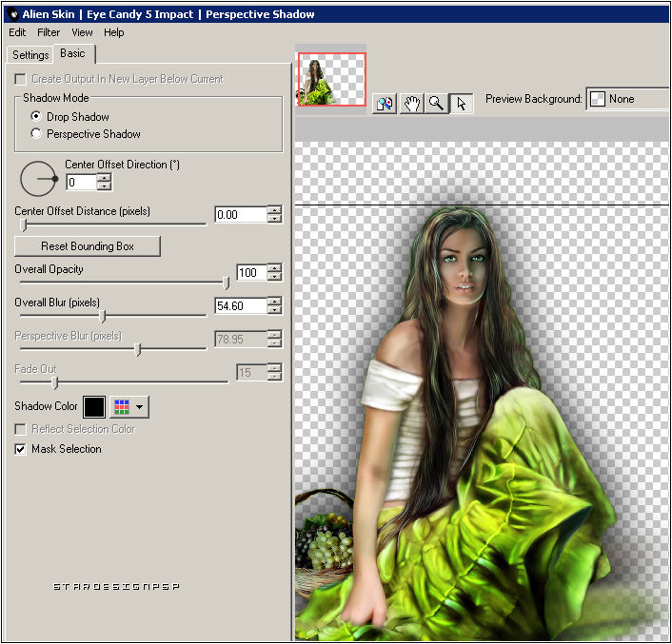The width and height of the screenshot is (672, 644).
Task: Open the Preview Background dropdown
Action: point(627,99)
